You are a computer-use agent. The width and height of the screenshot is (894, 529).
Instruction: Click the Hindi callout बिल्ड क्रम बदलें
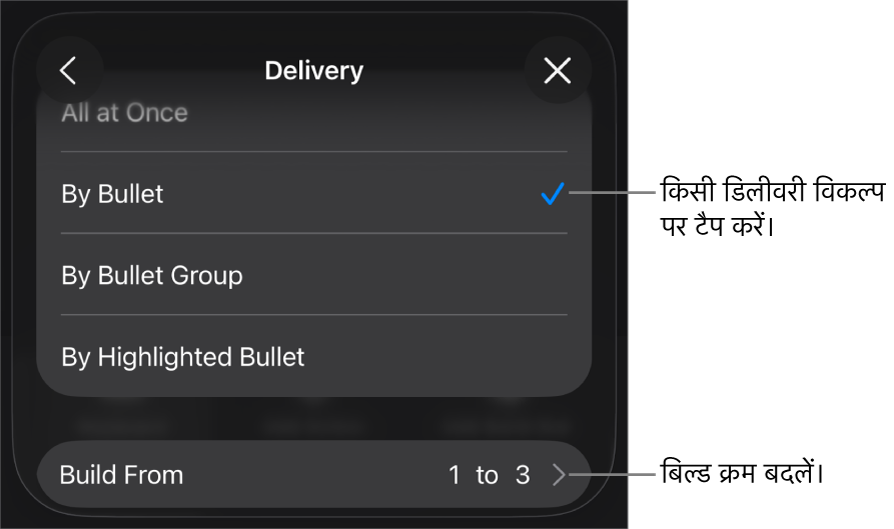742,473
